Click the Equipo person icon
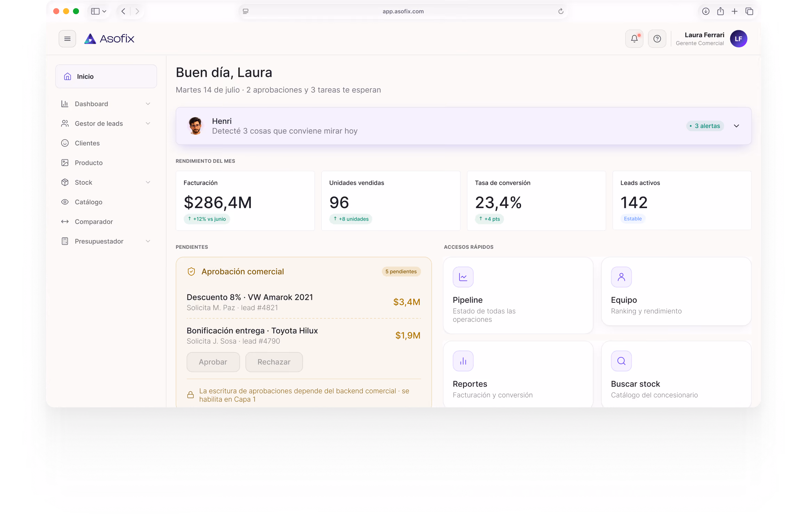This screenshot has width=807, height=532. [621, 277]
